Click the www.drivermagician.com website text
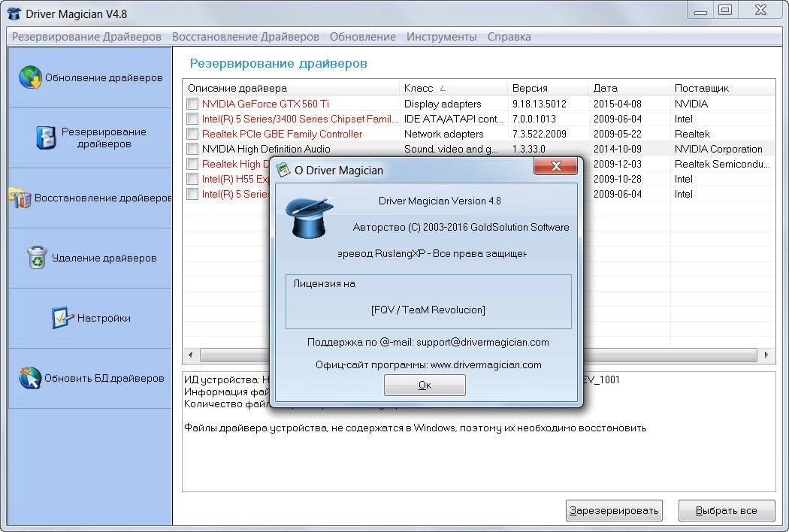 pos(485,365)
